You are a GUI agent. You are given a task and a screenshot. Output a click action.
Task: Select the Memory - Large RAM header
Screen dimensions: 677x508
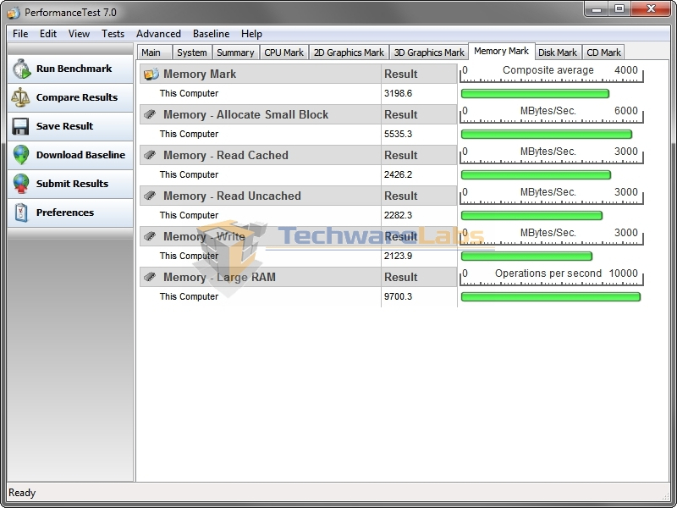click(219, 277)
